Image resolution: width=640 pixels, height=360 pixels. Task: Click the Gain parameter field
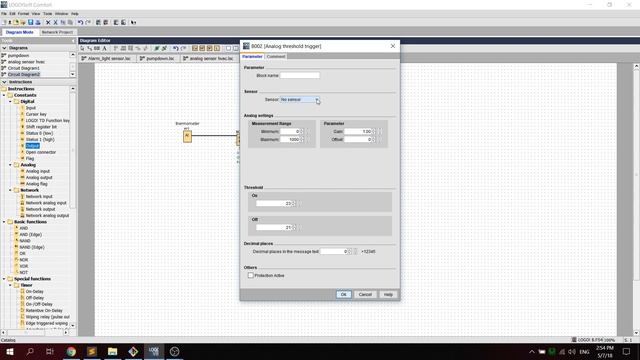tap(358, 131)
